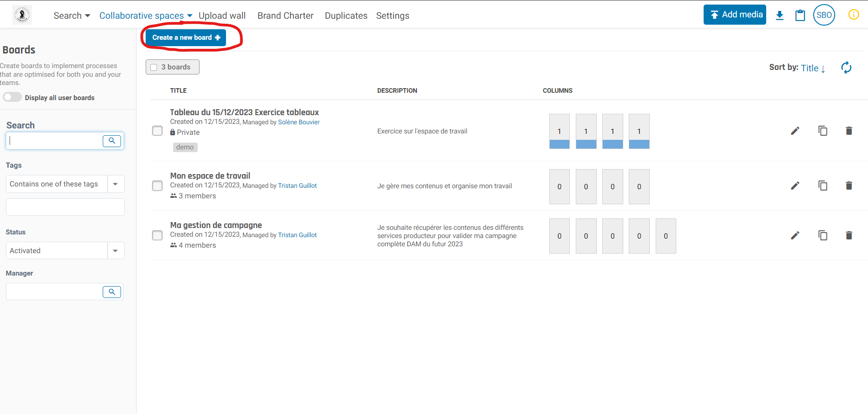868x414 pixels.
Task: Open the Contains one of these tags dropdown
Action: pos(116,184)
